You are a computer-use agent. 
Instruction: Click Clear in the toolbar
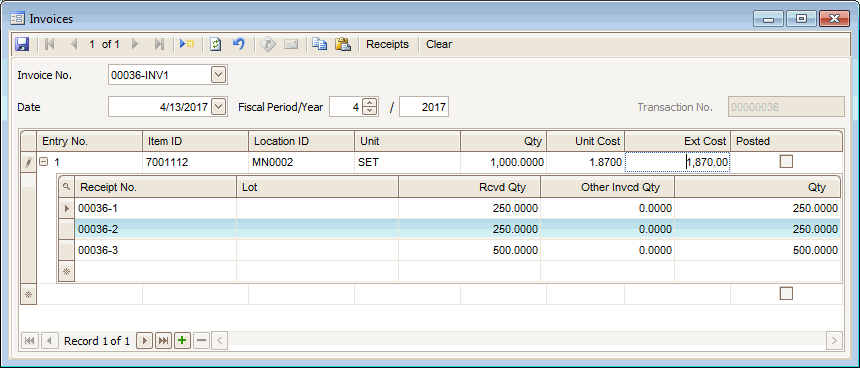[439, 44]
